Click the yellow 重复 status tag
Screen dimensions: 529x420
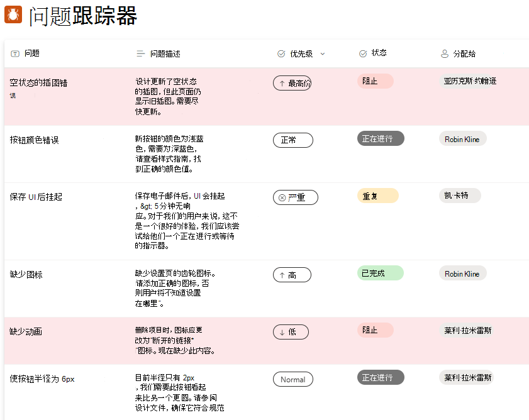[x=378, y=196]
